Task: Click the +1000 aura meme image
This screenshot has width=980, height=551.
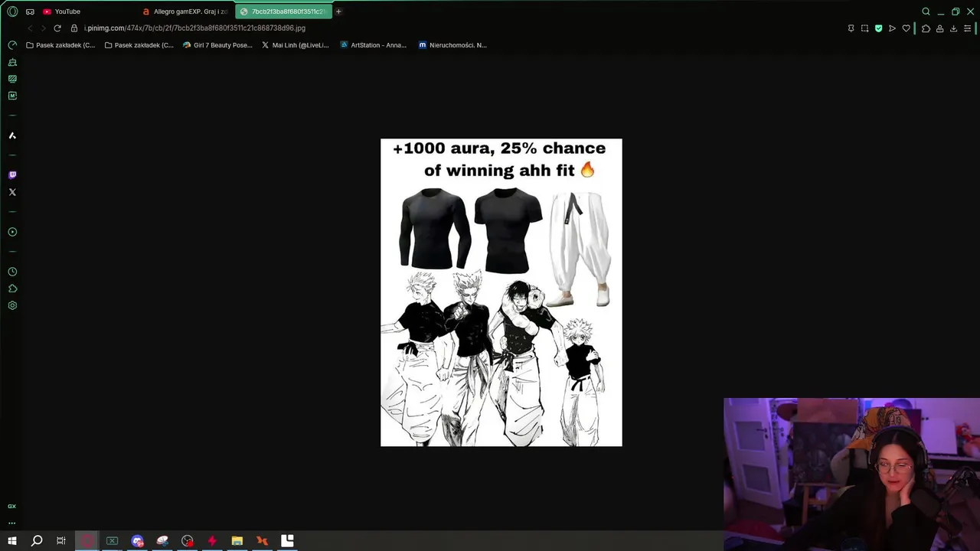Action: (x=501, y=292)
